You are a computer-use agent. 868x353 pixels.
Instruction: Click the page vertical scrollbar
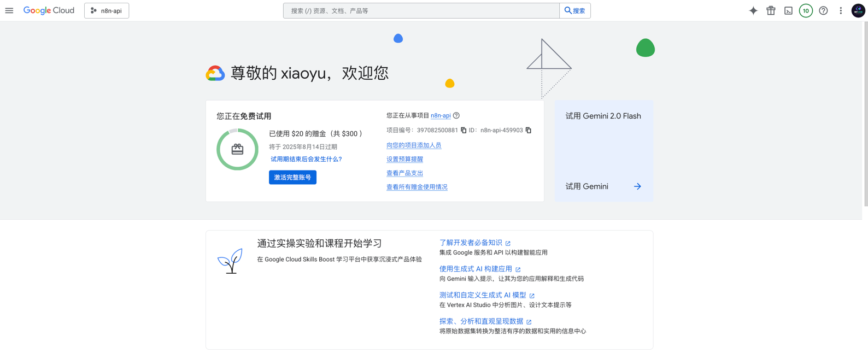click(x=865, y=114)
